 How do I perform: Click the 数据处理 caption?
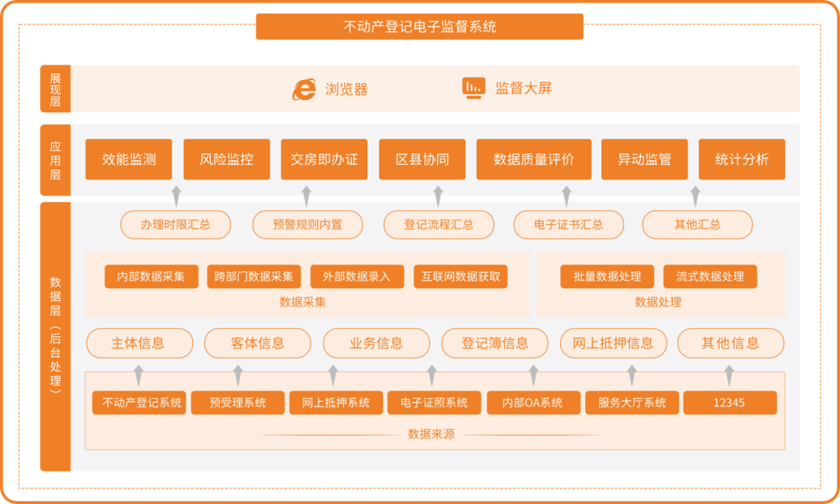658,302
